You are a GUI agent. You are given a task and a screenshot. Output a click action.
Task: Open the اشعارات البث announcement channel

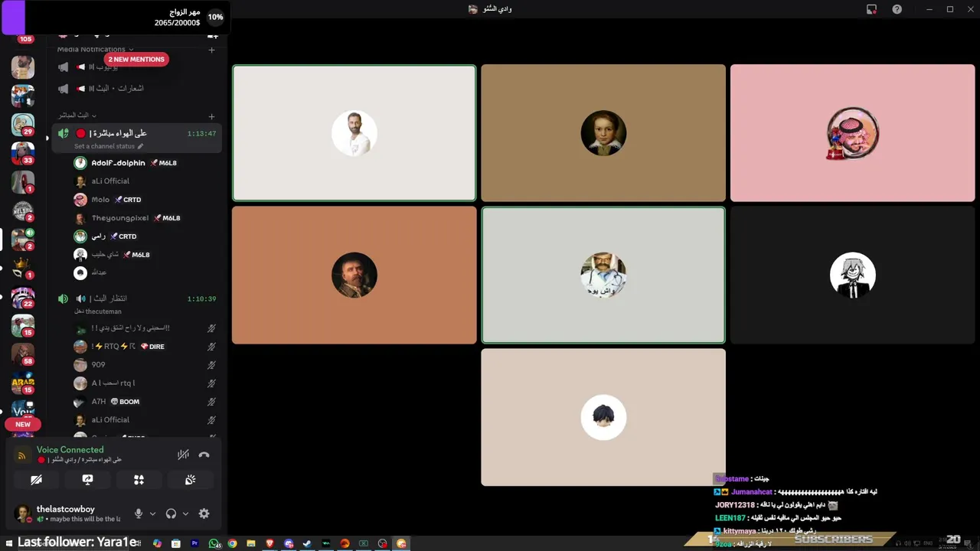[x=136, y=88]
